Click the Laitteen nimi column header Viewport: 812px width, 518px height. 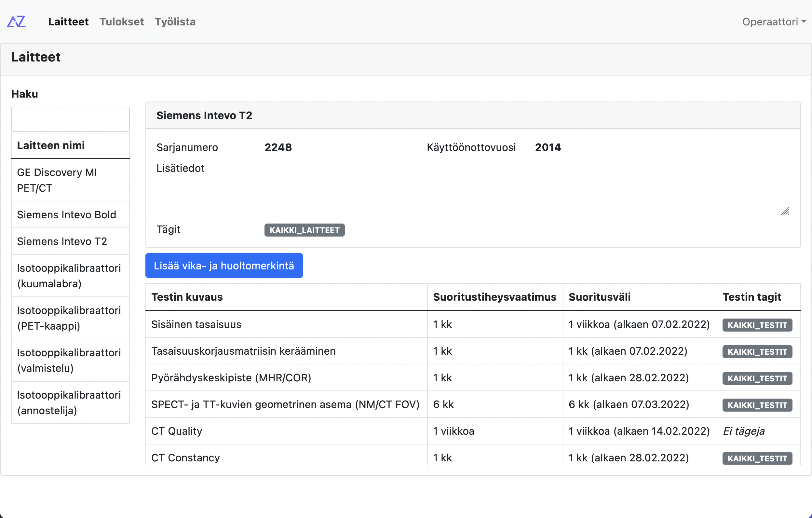point(71,145)
